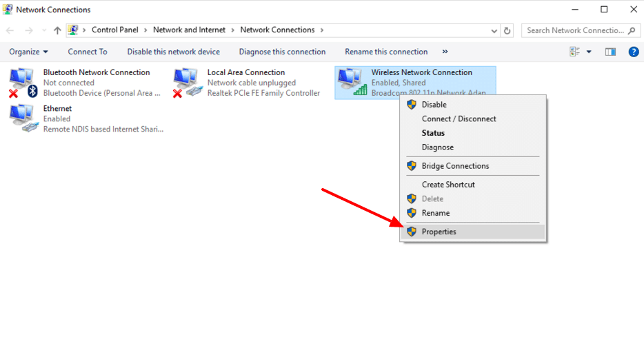The height and width of the screenshot is (359, 644).
Task: Go to Network and Internet breadcrumb
Action: coord(190,30)
